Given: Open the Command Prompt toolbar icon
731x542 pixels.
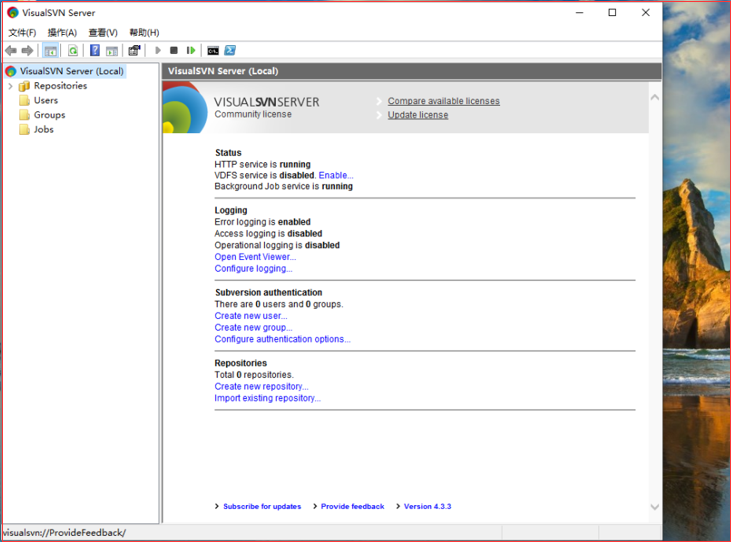Looking at the screenshot, I should (213, 50).
